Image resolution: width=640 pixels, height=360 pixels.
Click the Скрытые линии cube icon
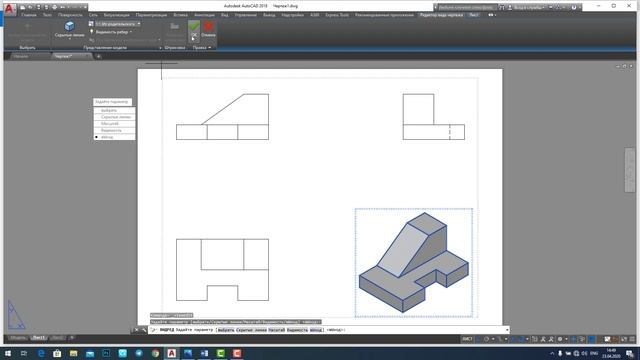[69, 27]
